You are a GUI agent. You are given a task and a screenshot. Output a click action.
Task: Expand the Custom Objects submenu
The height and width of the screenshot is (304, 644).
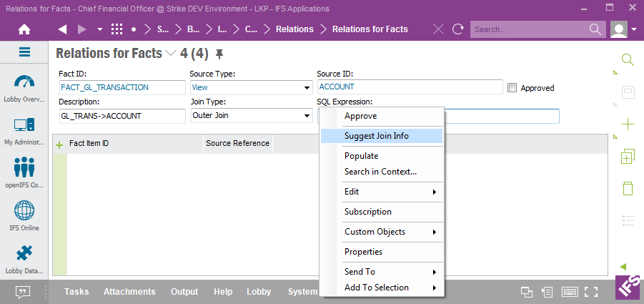coord(382,232)
